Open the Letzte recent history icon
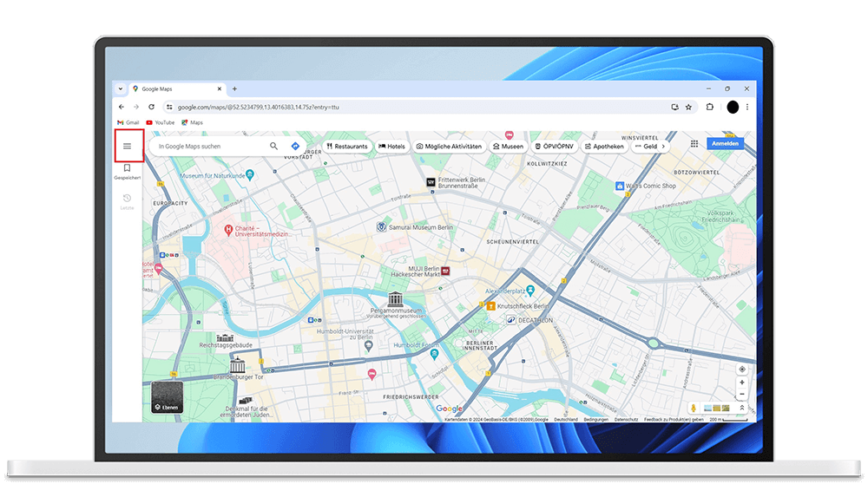Viewport: 868px width, 484px height. [x=127, y=198]
